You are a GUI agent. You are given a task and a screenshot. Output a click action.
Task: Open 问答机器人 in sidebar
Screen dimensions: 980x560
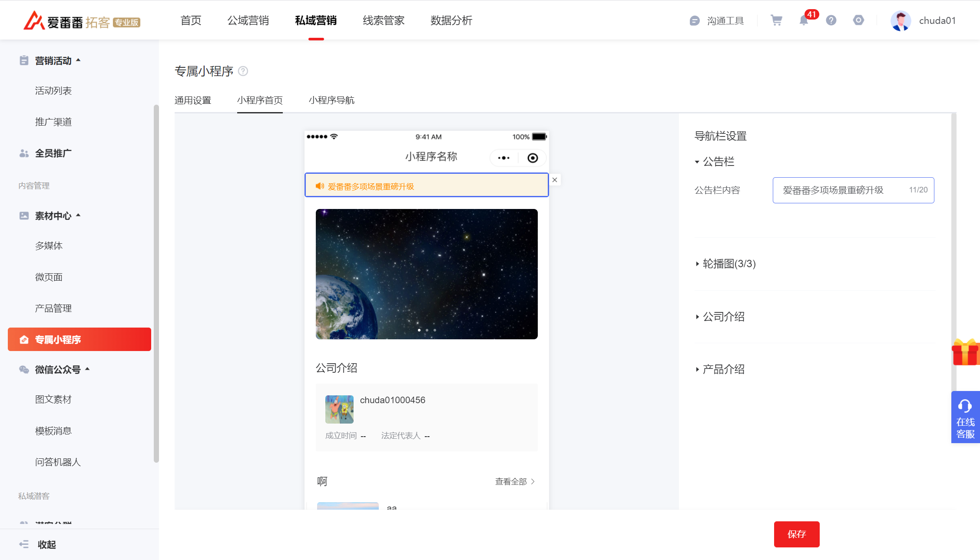click(x=58, y=462)
